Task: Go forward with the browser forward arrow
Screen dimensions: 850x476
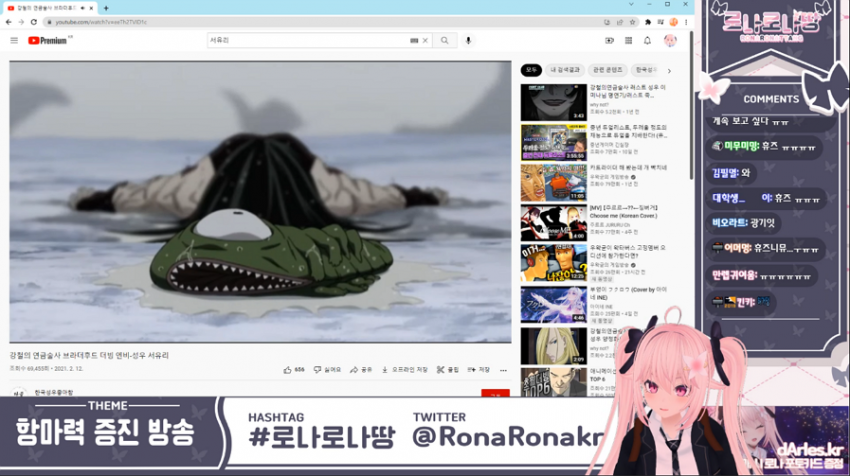Action: 21,22
